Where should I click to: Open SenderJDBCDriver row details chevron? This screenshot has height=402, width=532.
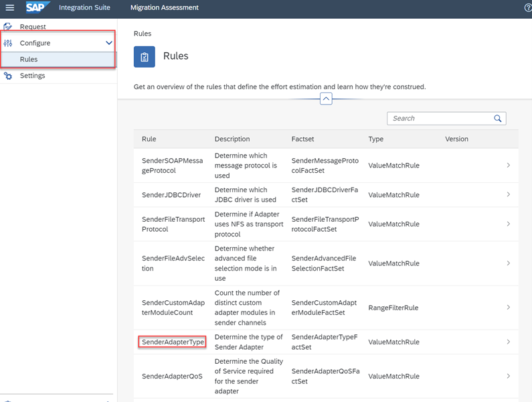point(509,194)
